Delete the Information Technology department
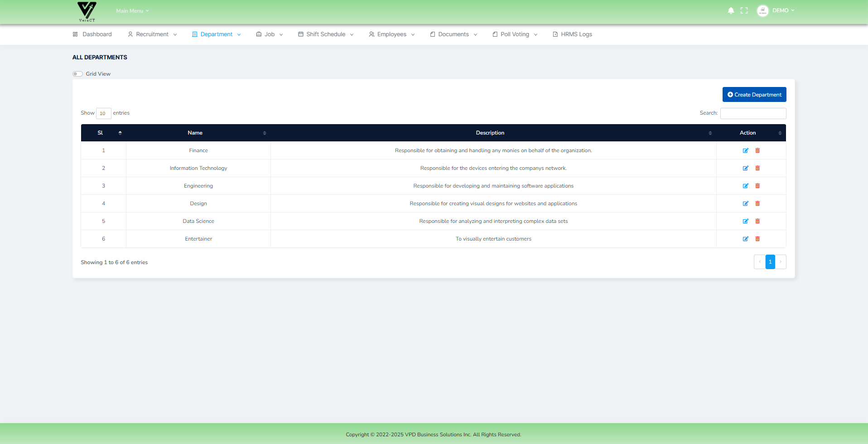Viewport: 868px width, 444px height. pos(757,168)
